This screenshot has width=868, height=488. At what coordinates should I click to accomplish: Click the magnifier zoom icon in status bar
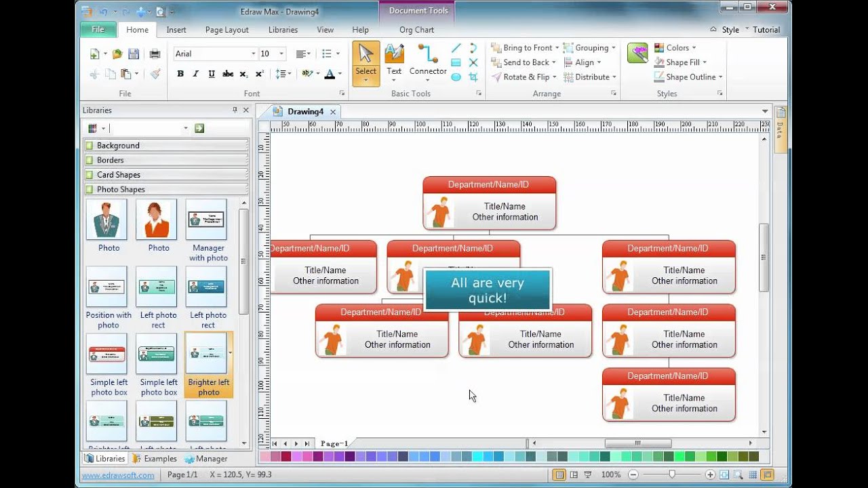point(738,475)
